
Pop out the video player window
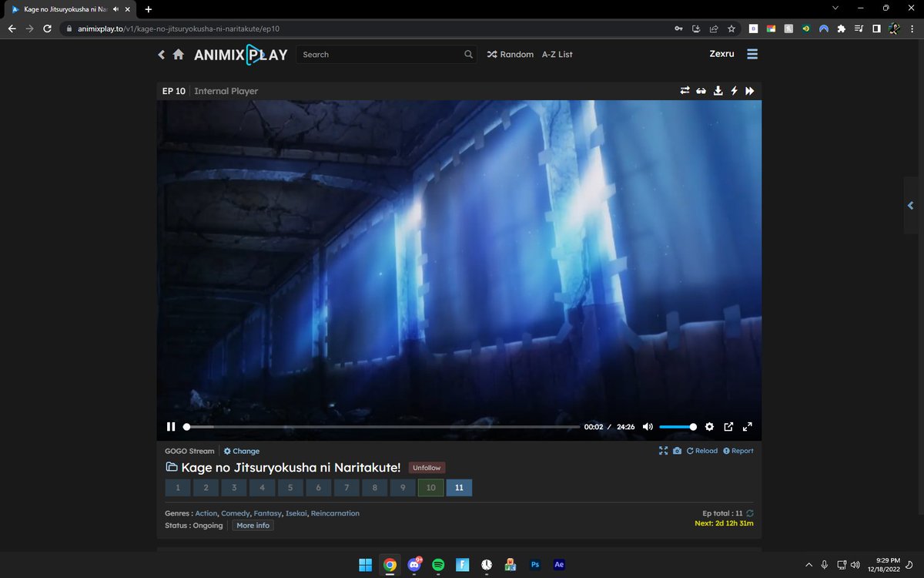point(728,427)
